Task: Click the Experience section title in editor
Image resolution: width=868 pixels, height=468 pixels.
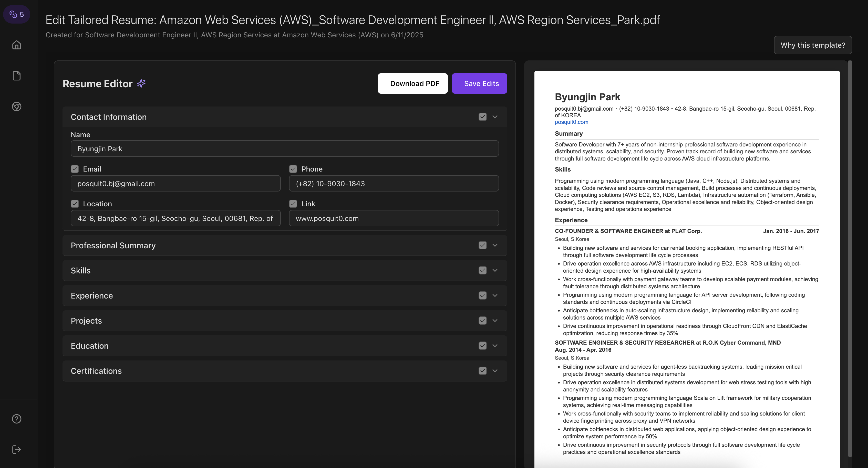Action: pyautogui.click(x=92, y=296)
